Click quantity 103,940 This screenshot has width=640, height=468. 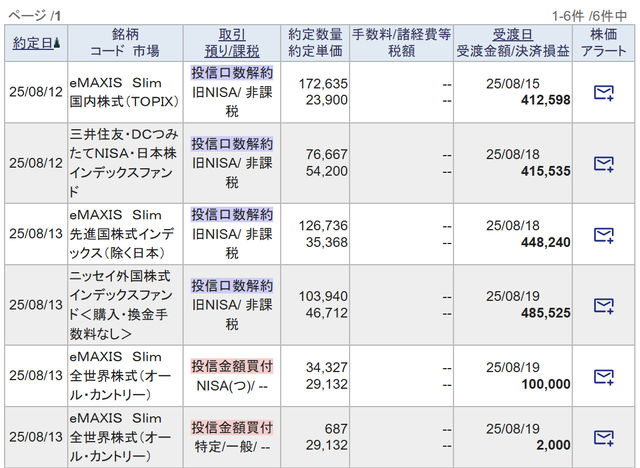pyautogui.click(x=323, y=296)
